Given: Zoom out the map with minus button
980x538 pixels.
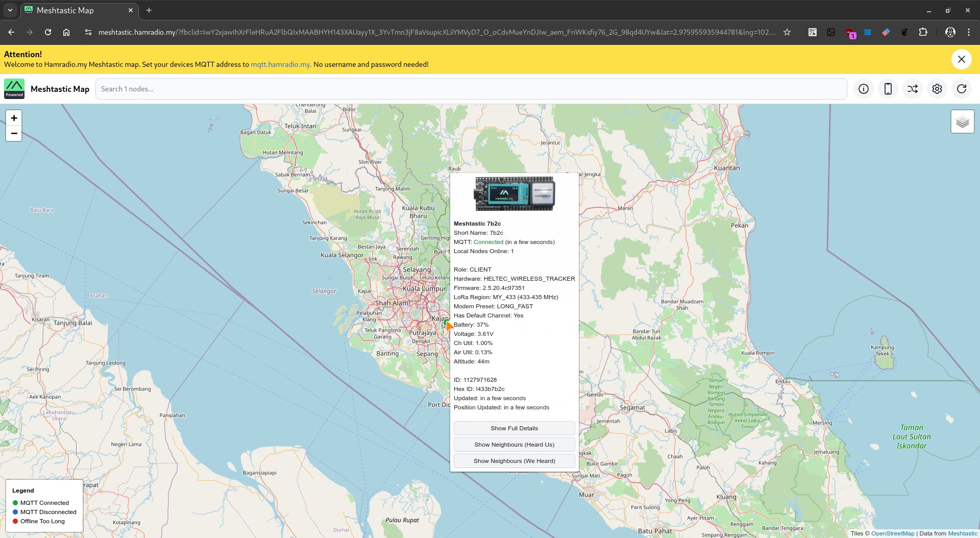Looking at the screenshot, I should (14, 133).
